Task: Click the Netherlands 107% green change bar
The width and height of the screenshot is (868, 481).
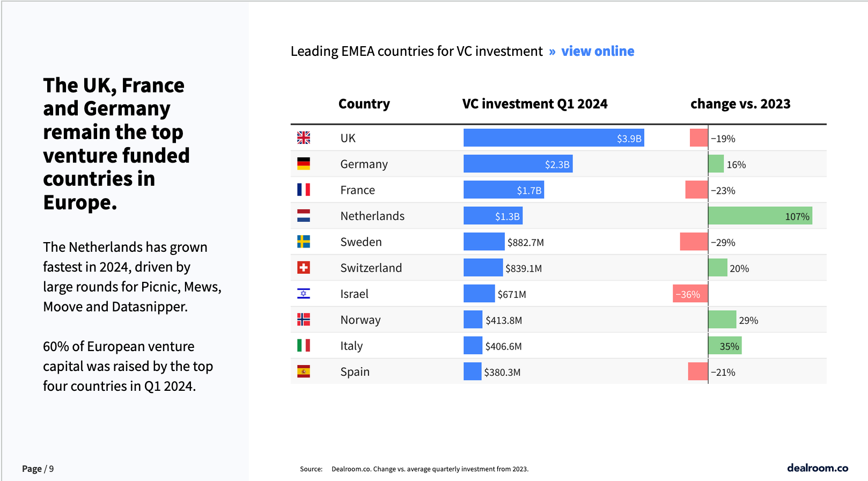Action: coord(760,216)
